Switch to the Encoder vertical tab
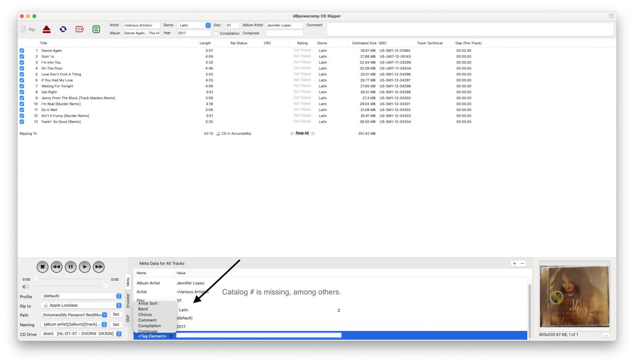634x364 pixels. click(x=128, y=300)
